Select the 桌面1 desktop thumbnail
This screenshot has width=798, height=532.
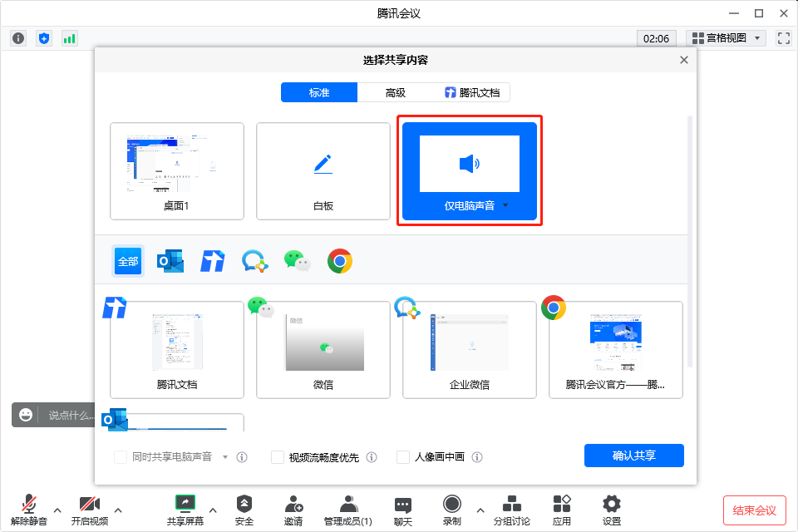tap(177, 171)
